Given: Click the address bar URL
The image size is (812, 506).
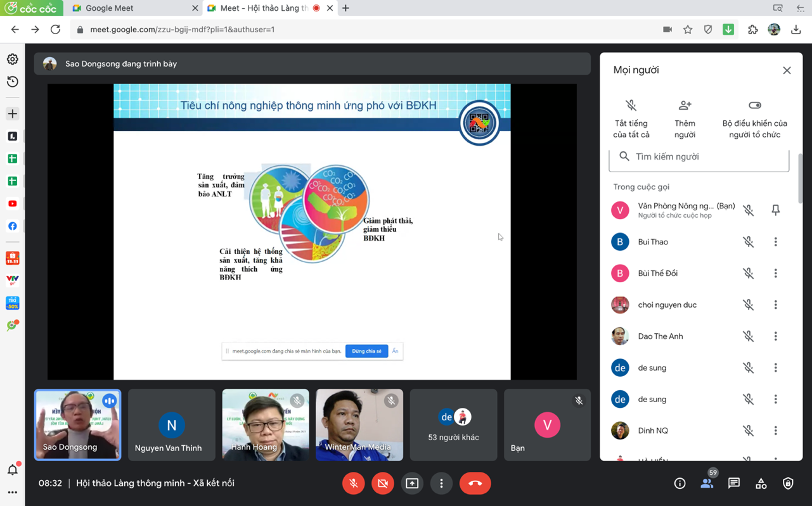Looking at the screenshot, I should 183,30.
